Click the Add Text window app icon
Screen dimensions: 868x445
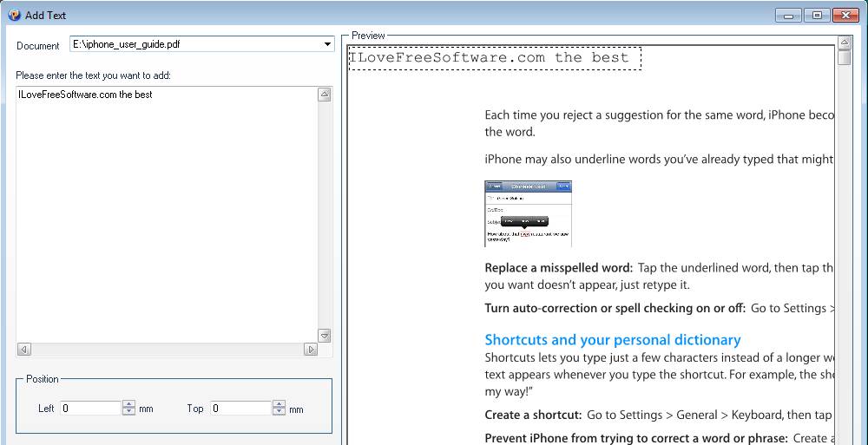pyautogui.click(x=15, y=15)
